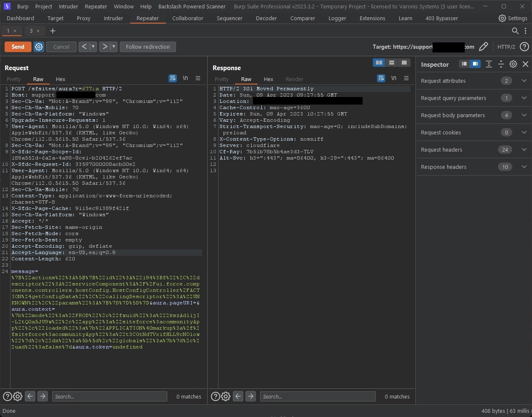
Task: Collapse all Inspector sections icon
Action: coord(501,64)
